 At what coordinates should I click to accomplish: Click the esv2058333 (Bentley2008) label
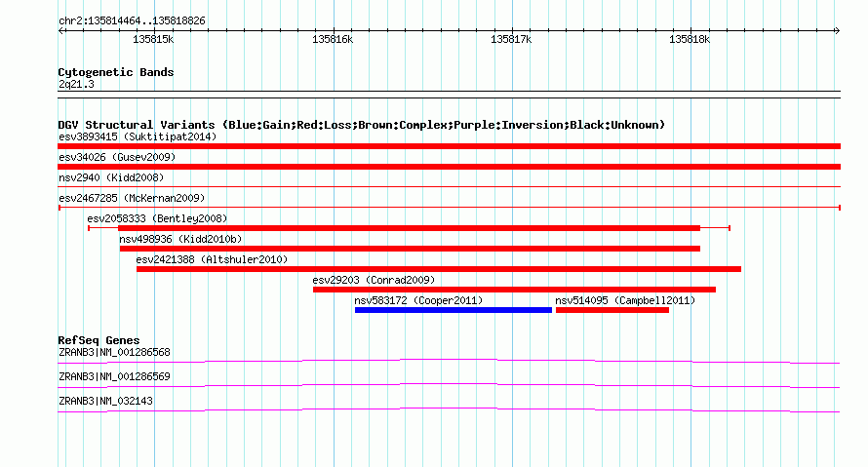[x=157, y=218]
